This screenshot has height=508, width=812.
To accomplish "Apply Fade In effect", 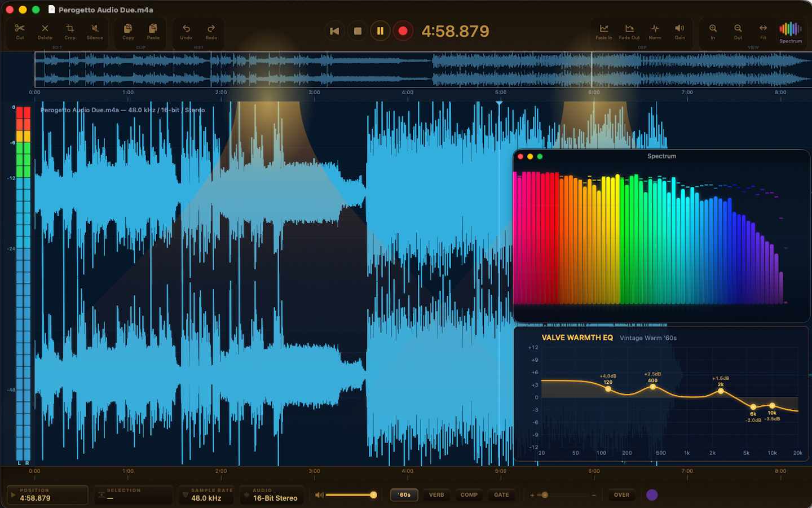I will tap(603, 31).
